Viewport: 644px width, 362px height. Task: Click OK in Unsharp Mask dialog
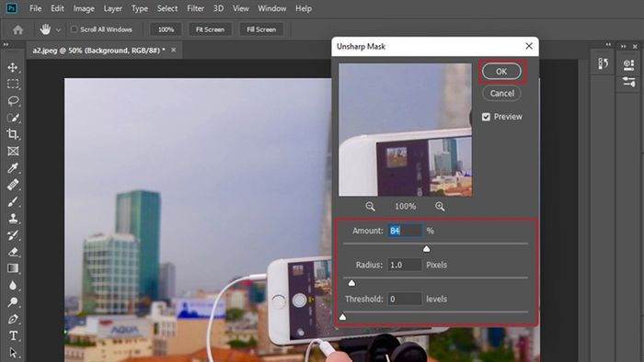501,72
